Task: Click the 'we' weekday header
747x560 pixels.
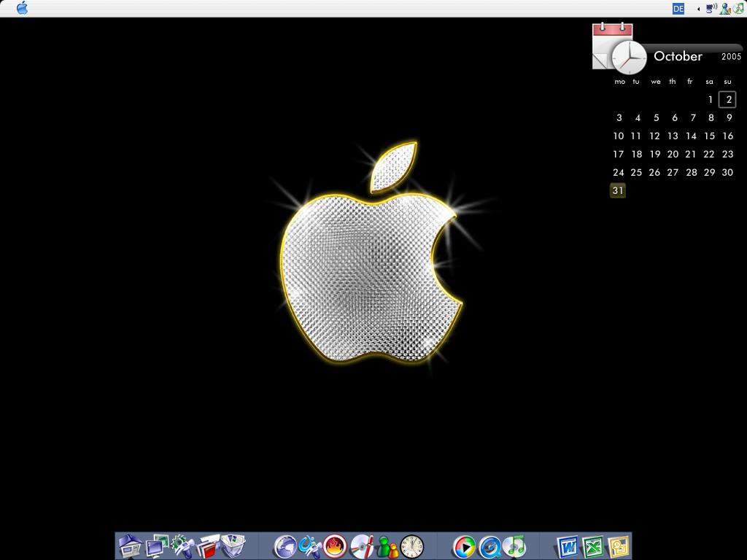Action: coord(656,82)
